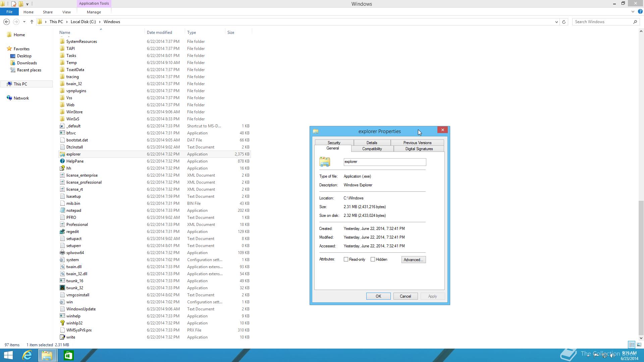This screenshot has height=362, width=644.
Task: Click the HelpPane question mark icon
Action: click(62, 161)
